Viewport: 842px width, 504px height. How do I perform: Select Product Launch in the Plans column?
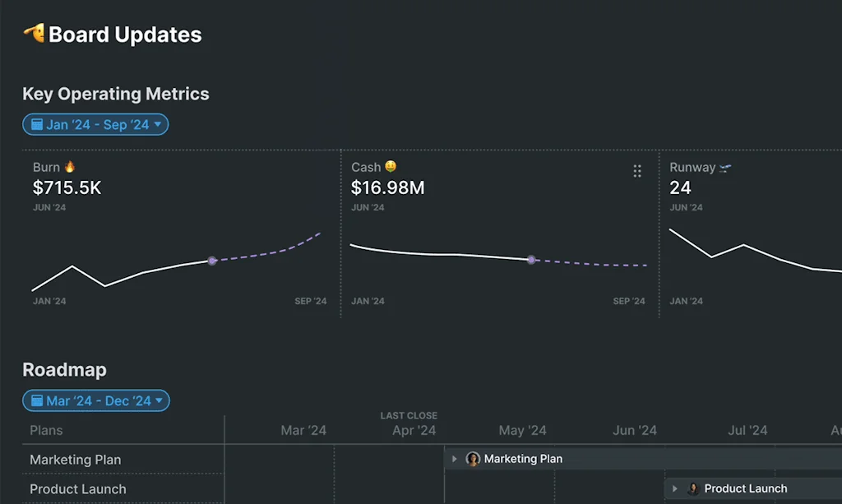[x=76, y=488]
